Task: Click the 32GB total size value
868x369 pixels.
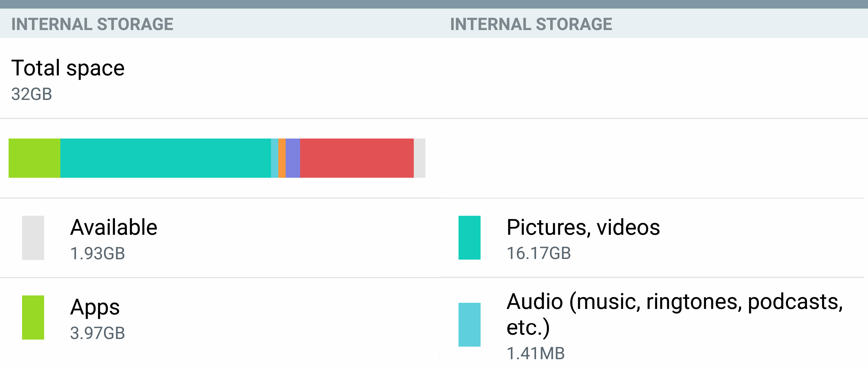Action: (x=31, y=94)
